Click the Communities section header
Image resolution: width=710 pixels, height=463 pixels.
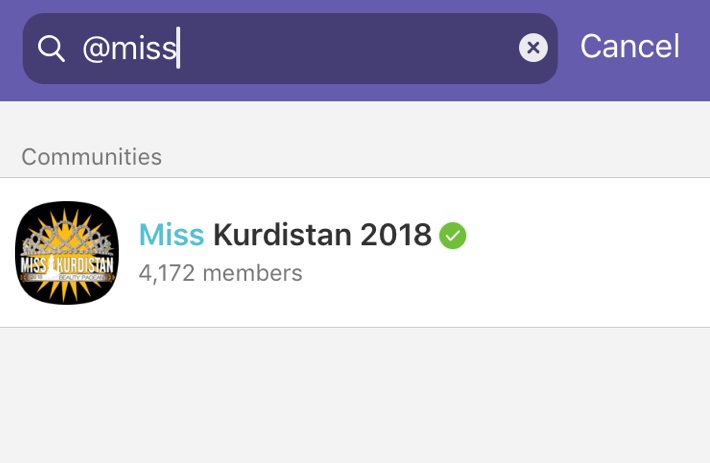point(91,156)
